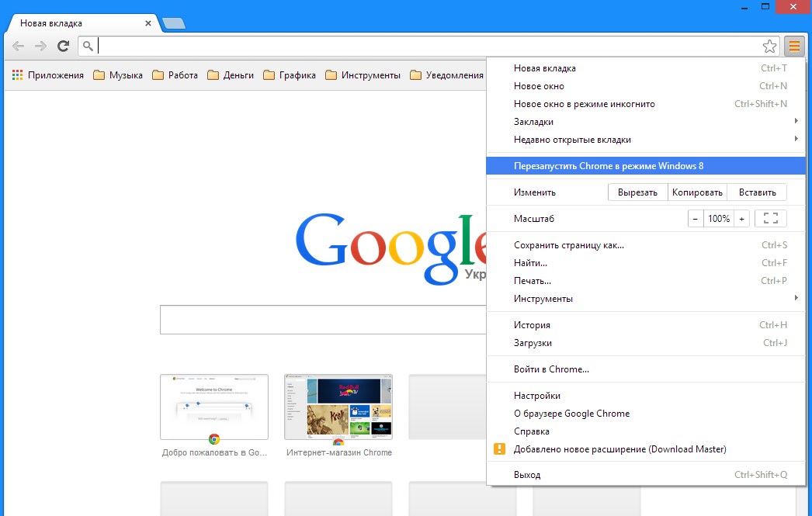Viewport: 812px width, 516px height.
Task: Relaunch Chrome in Windows 8 mode
Action: click(x=646, y=165)
